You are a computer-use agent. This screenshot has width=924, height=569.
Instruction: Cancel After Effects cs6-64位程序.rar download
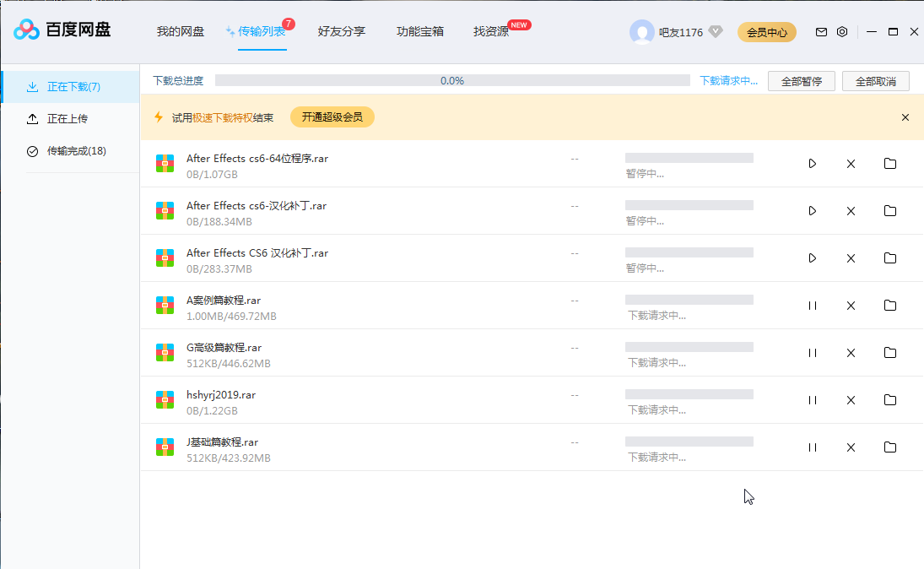pyautogui.click(x=851, y=164)
